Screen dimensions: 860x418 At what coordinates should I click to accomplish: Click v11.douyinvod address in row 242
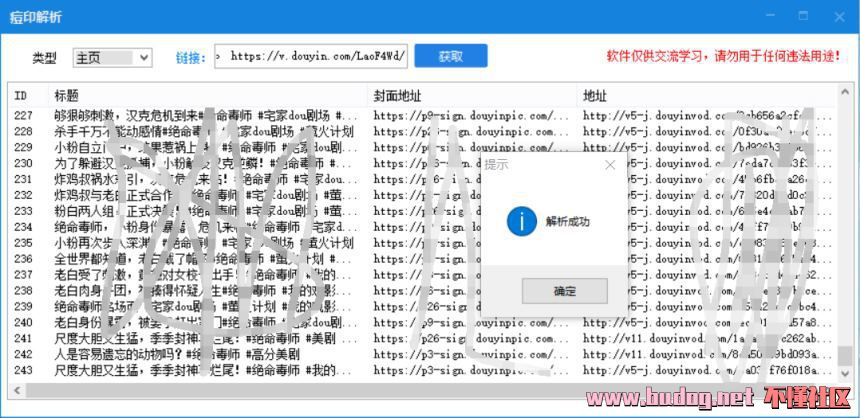pyautogui.click(x=708, y=354)
